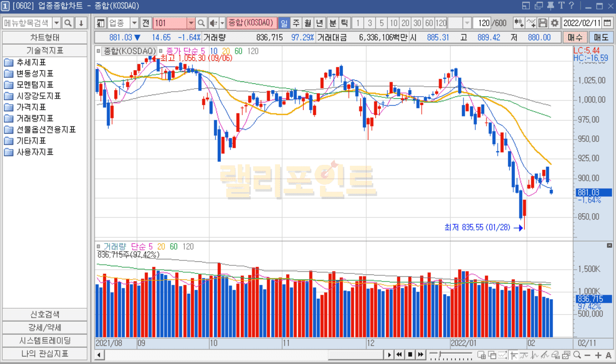
Task: Select the 분 (minute) period toggle
Action: click(x=332, y=23)
